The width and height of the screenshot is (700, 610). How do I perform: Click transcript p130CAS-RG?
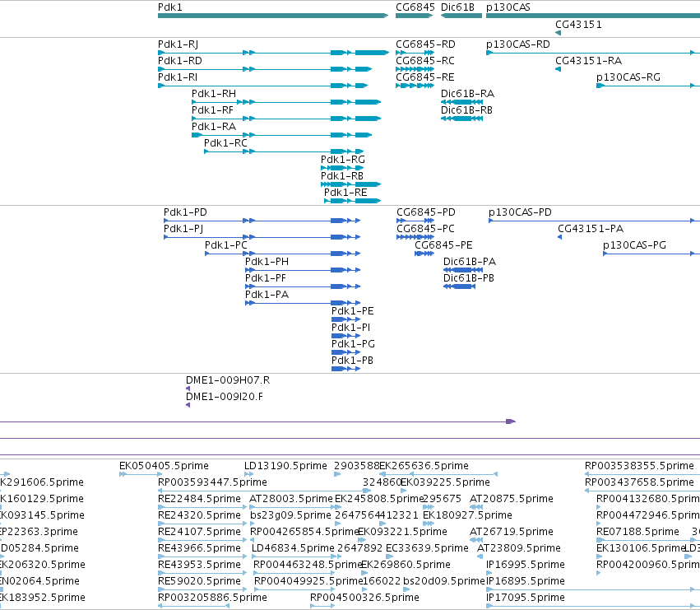point(648,86)
